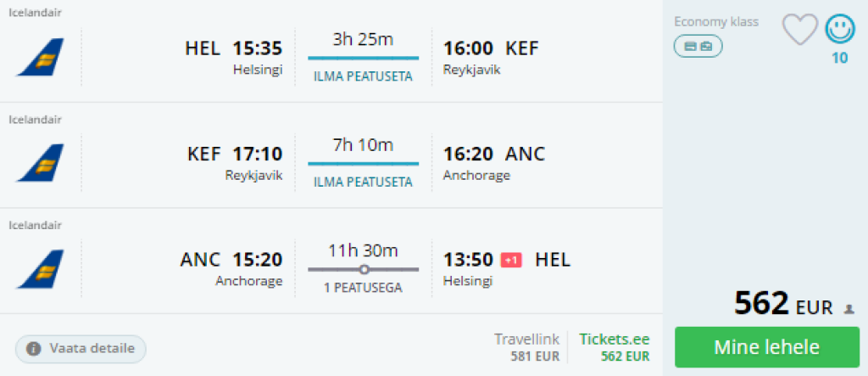Click the Icelandair logo on HEL–KEF flight
This screenshot has height=376, width=868.
[39, 58]
